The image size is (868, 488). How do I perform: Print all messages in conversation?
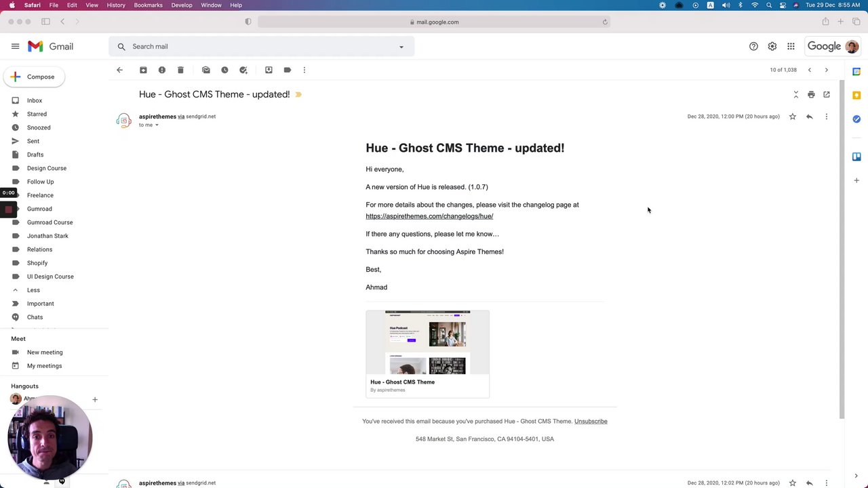[x=811, y=94]
